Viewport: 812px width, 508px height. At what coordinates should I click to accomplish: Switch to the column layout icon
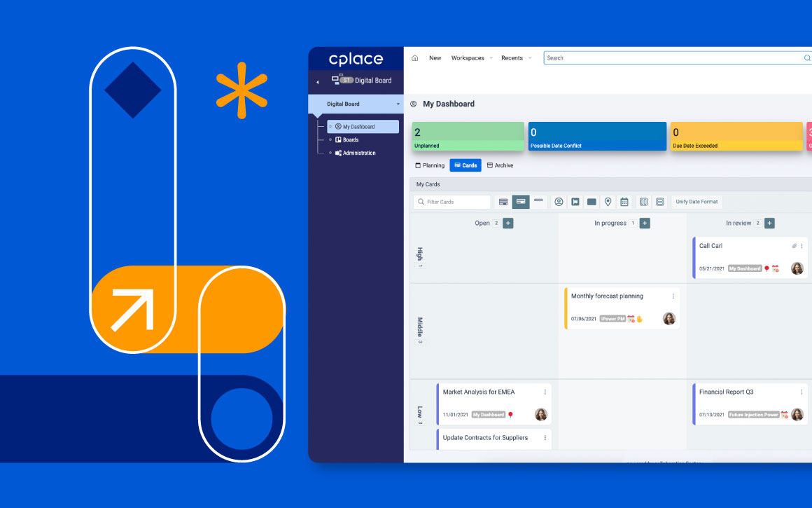643,202
